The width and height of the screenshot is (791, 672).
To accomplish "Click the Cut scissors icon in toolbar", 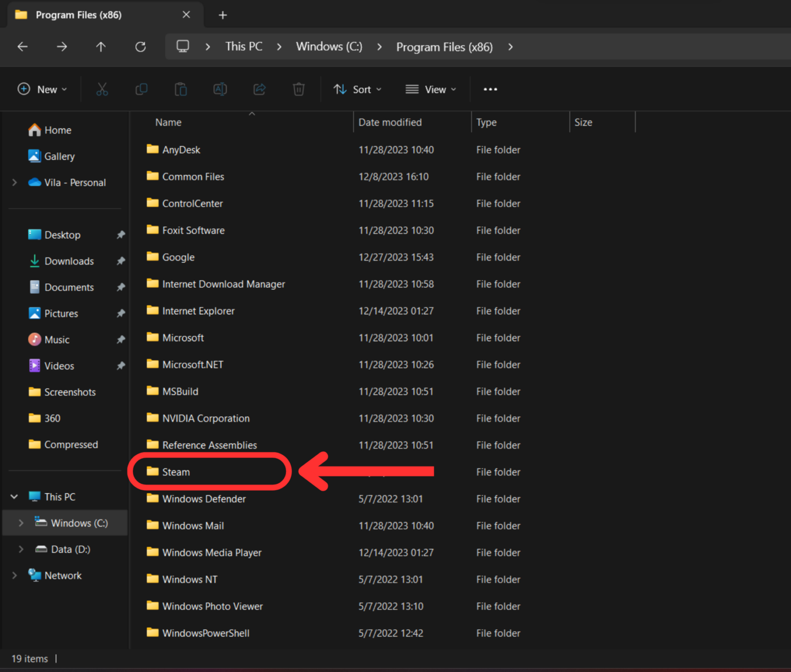I will pyautogui.click(x=102, y=89).
